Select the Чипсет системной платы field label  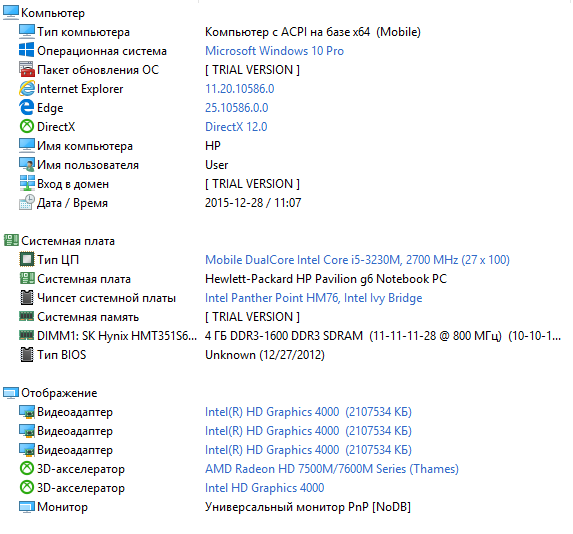pos(107,298)
